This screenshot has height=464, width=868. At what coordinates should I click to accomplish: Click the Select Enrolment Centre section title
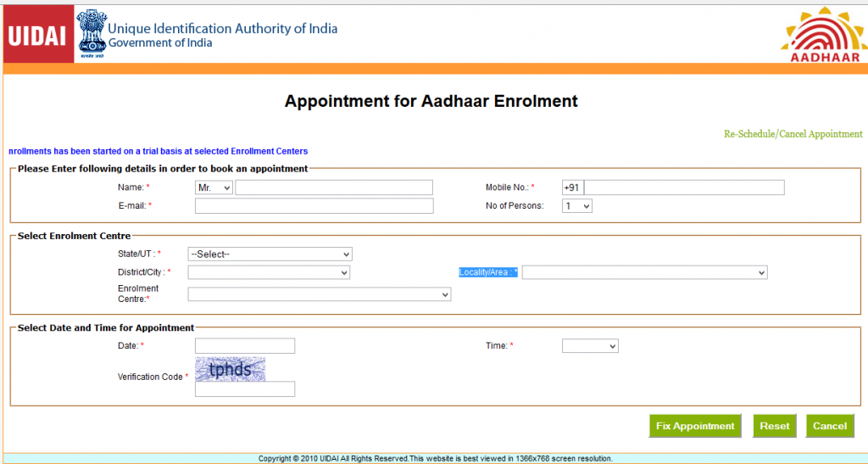point(75,236)
